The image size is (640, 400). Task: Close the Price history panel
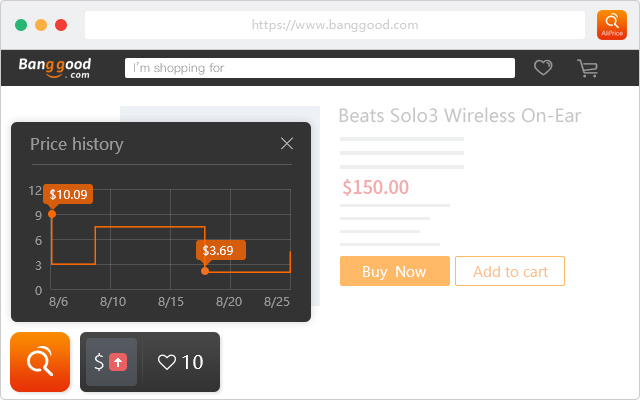(x=287, y=144)
